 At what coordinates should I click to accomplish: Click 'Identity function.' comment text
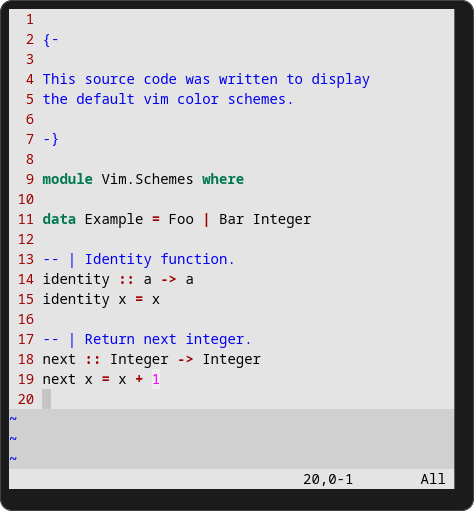[x=160, y=259]
